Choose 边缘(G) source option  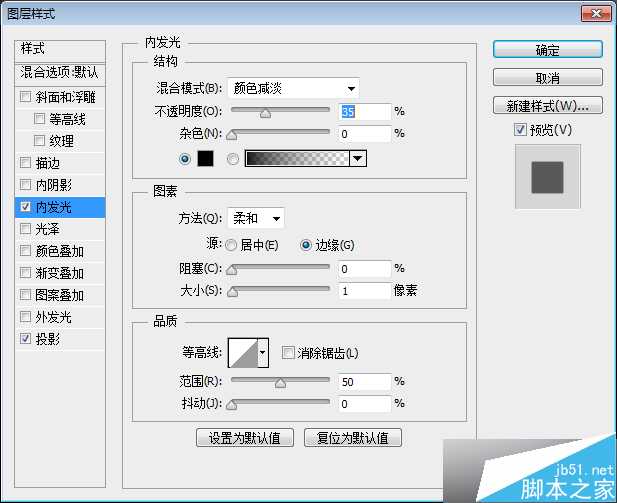click(x=306, y=245)
